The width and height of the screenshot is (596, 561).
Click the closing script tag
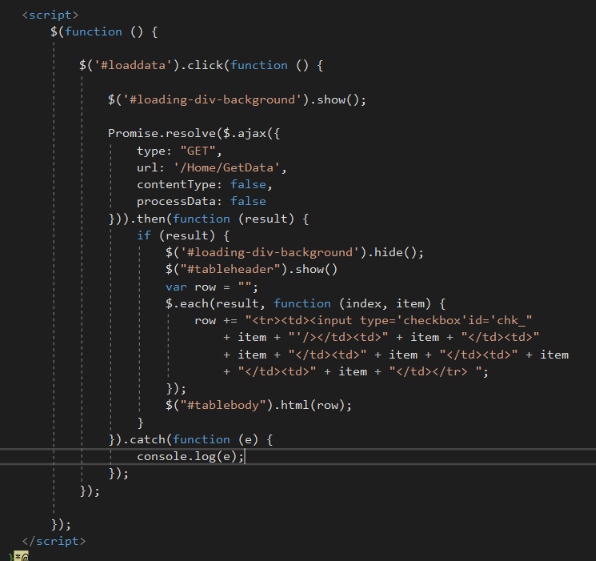pos(54,541)
